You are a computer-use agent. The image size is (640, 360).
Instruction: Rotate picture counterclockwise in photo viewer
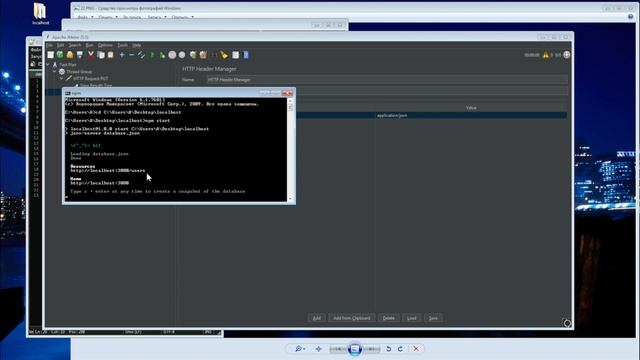(x=389, y=349)
